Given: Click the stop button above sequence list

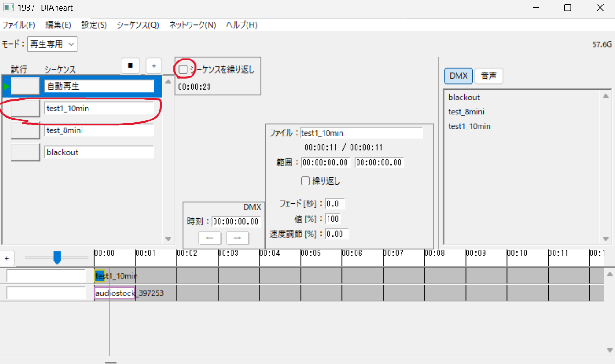Looking at the screenshot, I should (x=131, y=66).
